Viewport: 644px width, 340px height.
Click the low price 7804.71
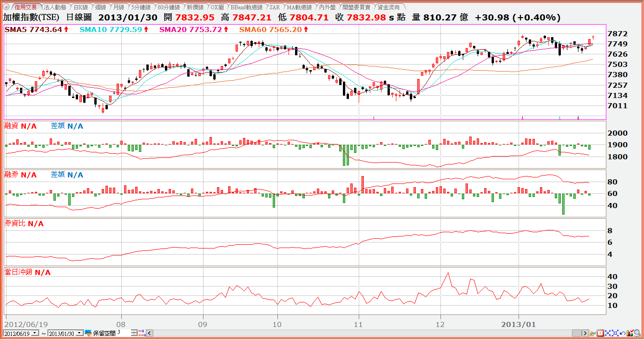[309, 18]
